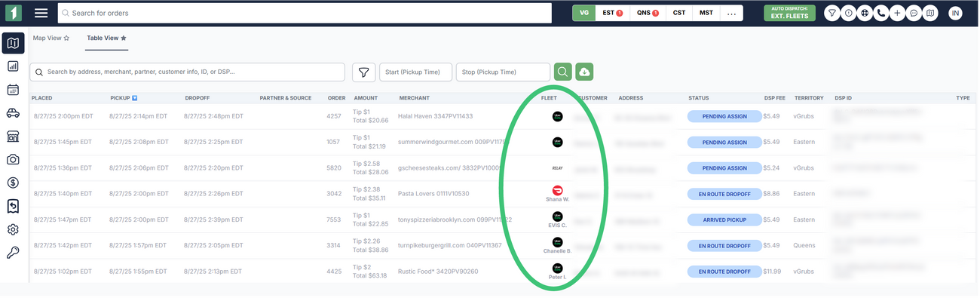Click the STATUS column header
This screenshot has width=980, height=304.
699,98
